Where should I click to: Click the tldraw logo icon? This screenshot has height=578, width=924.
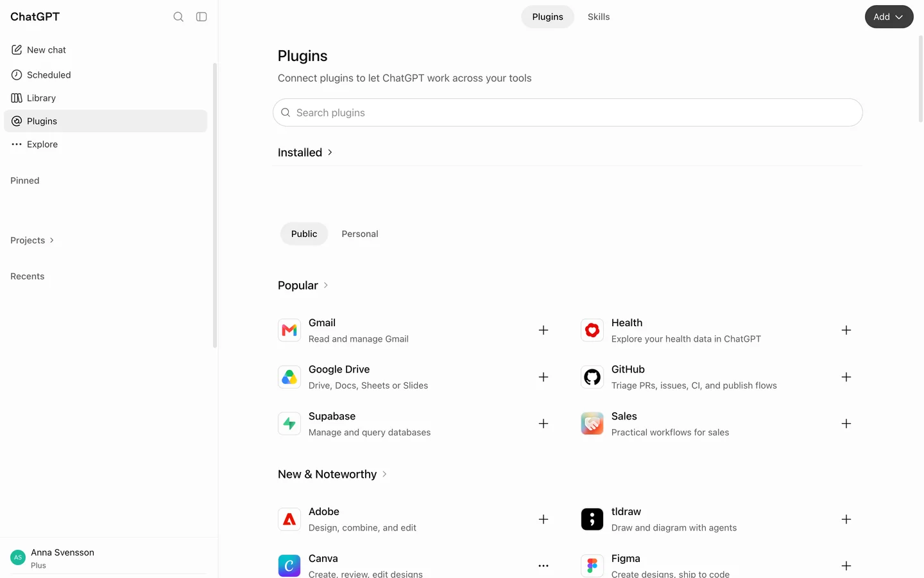(592, 520)
